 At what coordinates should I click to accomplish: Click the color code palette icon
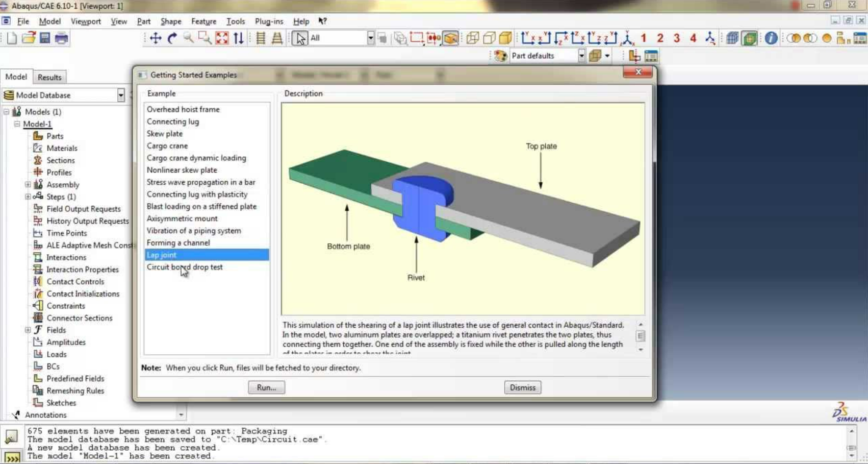[500, 56]
